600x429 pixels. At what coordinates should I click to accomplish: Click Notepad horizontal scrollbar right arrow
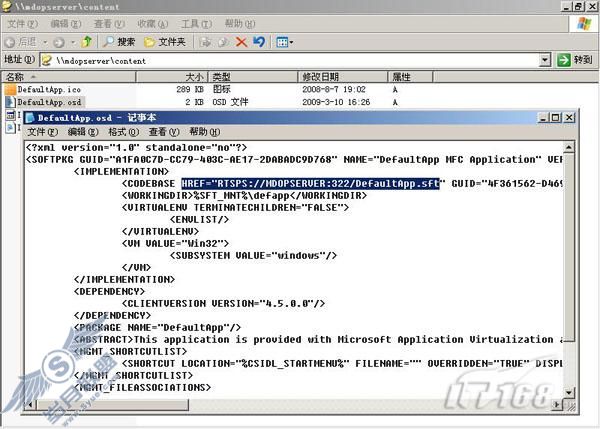pos(557,405)
